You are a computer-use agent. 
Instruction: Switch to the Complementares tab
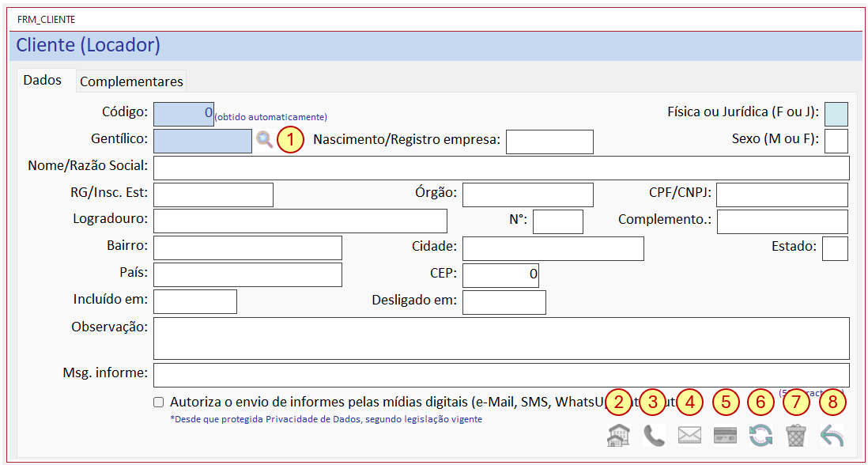(131, 81)
